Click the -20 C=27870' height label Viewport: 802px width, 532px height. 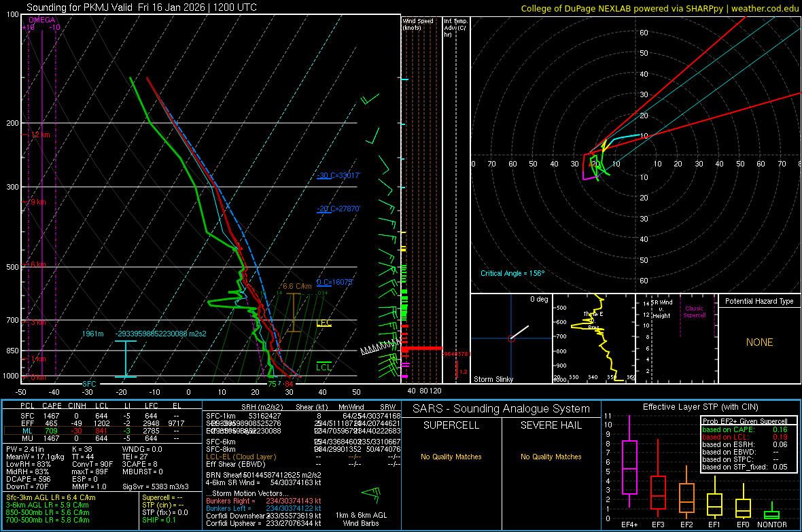(338, 209)
